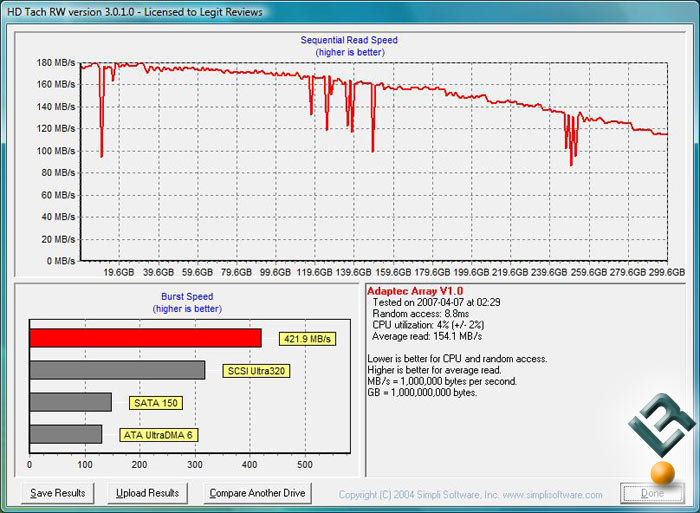
Task: Click the ATA UltraDMA 6 label
Action: 158,435
